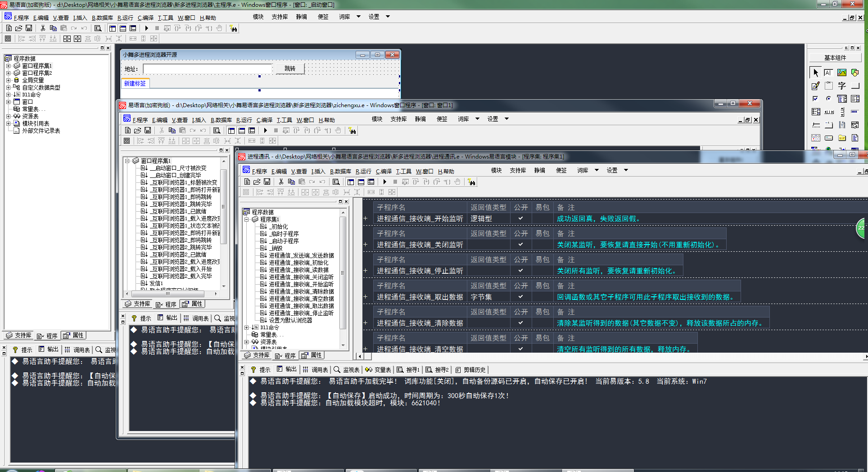The width and height of the screenshot is (868, 472).
Task: Open 词库 dropdown arrow in main program window
Action: [358, 17]
